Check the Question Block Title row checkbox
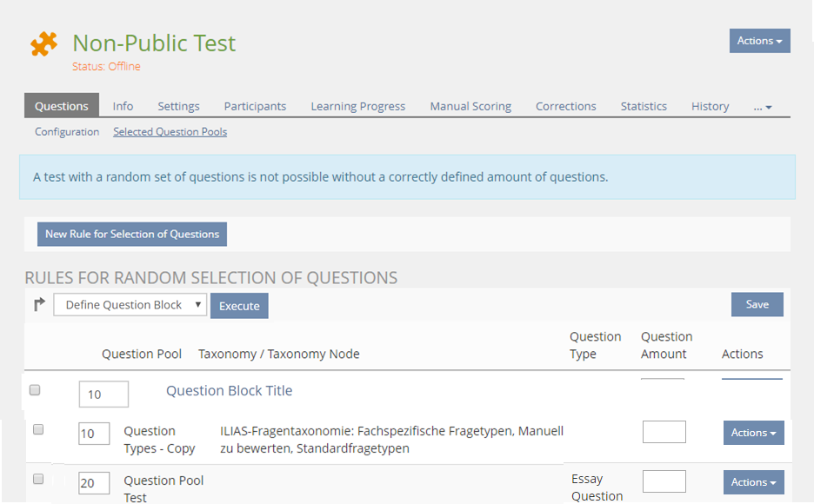Viewport: 814px width, 504px height. click(x=35, y=391)
